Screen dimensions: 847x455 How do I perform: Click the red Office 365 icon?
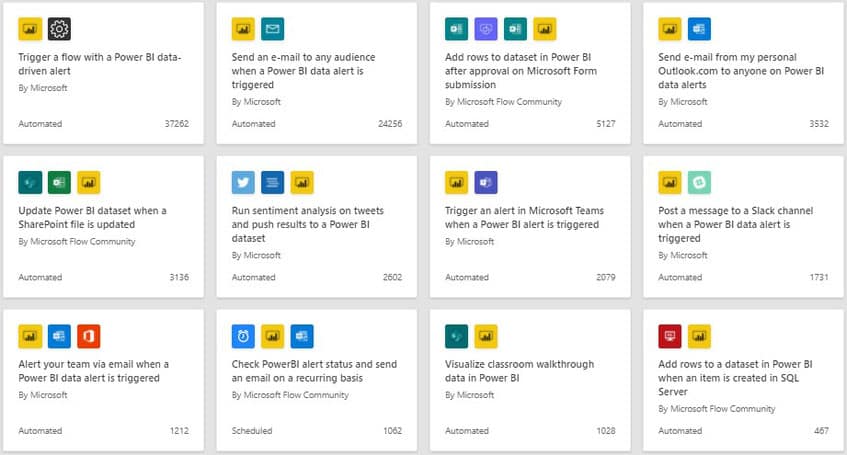(88, 335)
